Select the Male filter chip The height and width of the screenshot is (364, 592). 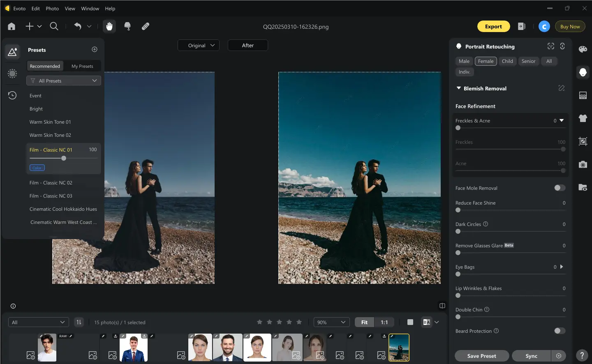pos(464,61)
